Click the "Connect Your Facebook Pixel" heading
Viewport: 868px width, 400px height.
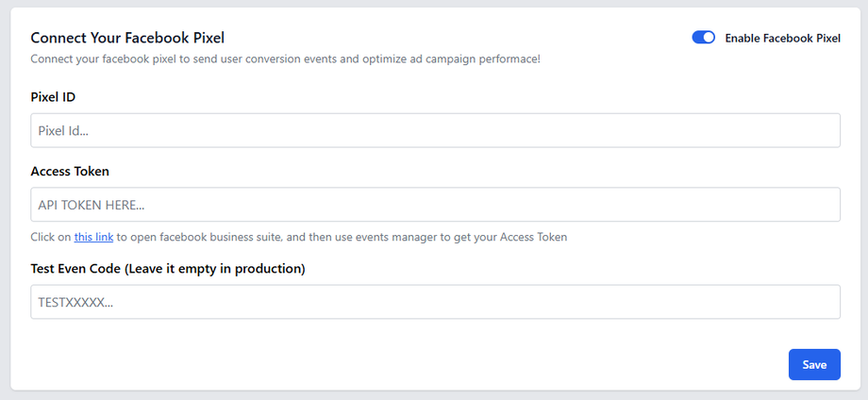(127, 38)
